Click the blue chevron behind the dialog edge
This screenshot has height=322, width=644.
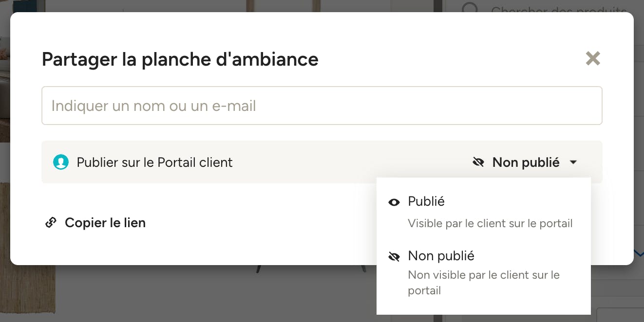coord(639,253)
